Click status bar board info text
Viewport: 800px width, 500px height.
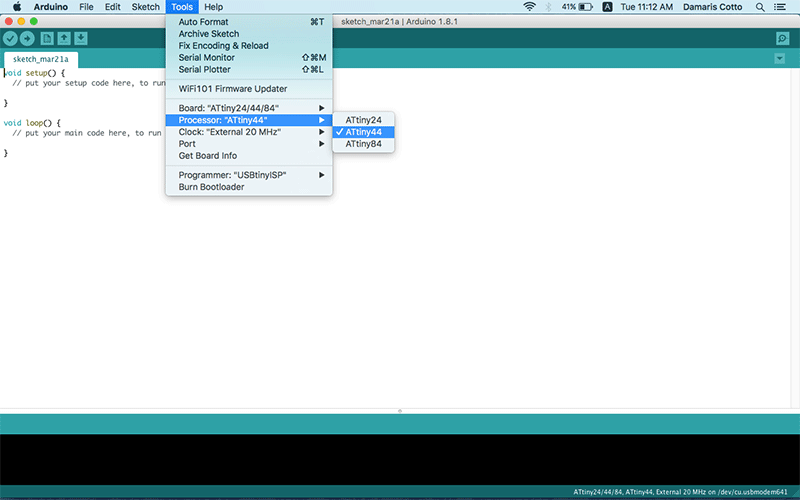click(x=680, y=492)
